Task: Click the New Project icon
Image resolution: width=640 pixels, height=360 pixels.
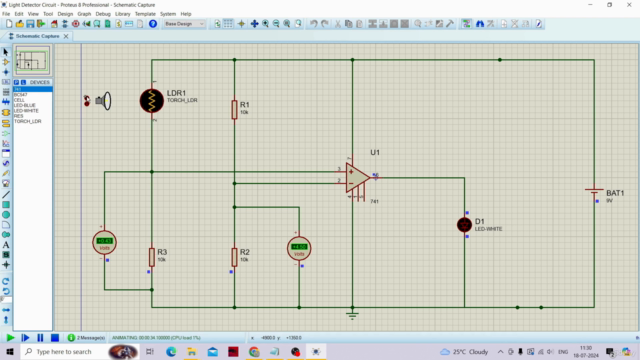Action: click(x=9, y=24)
